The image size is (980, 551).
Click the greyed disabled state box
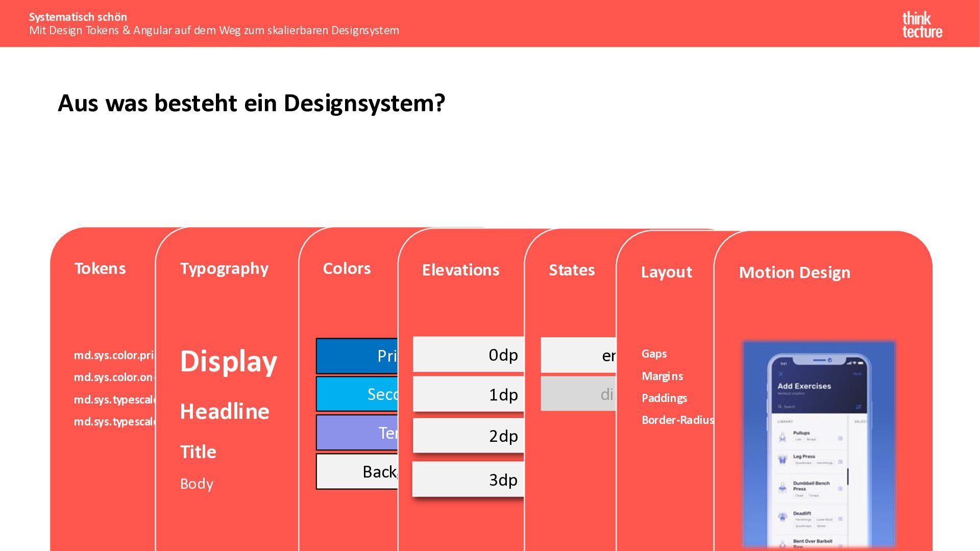(578, 394)
